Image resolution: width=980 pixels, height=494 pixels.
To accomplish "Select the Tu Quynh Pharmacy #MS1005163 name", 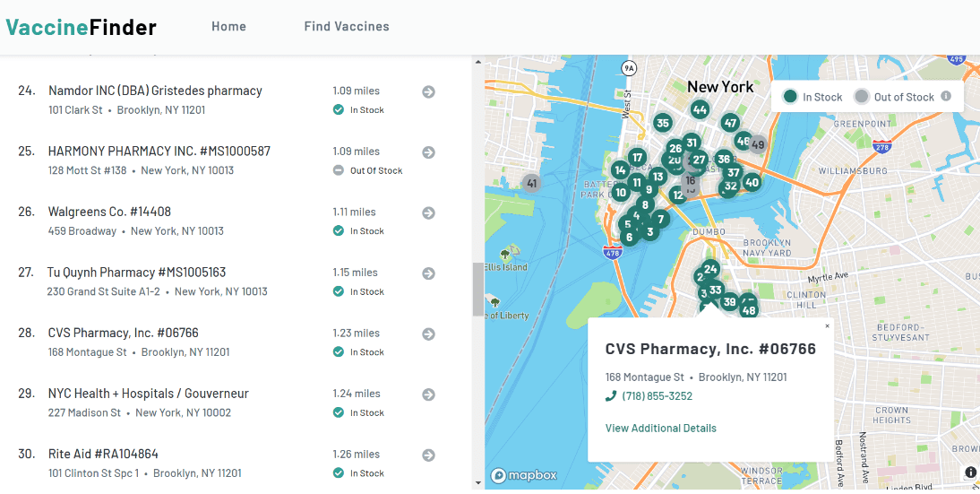I will click(x=136, y=272).
